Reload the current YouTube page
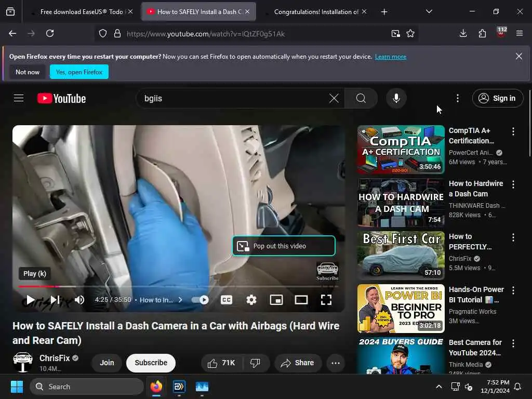 50,33
